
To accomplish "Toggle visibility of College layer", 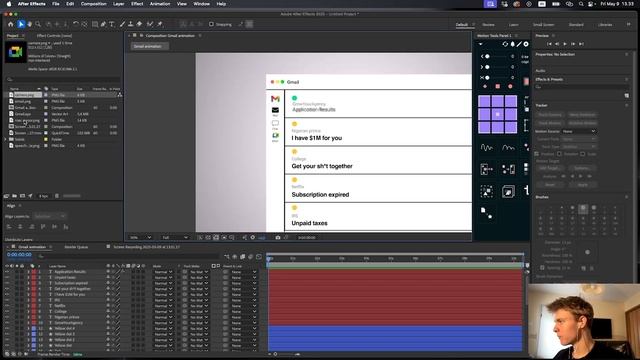I will pyautogui.click(x=7, y=311).
